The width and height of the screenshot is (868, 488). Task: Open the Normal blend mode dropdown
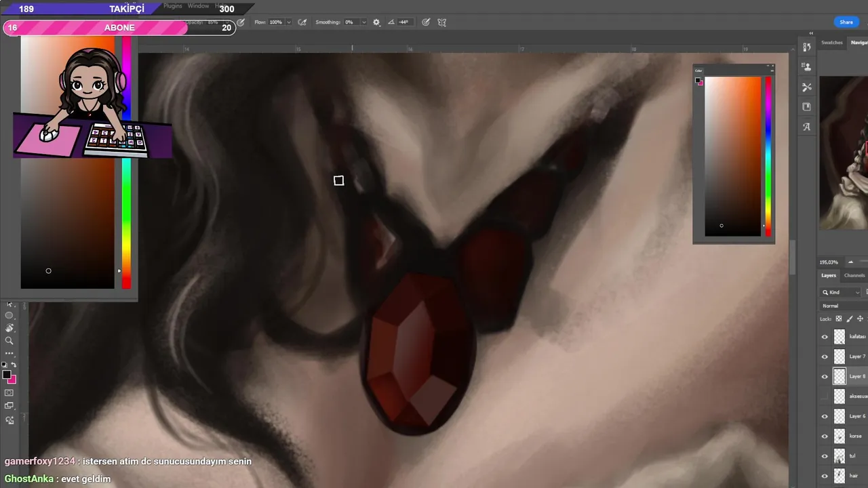click(844, 306)
